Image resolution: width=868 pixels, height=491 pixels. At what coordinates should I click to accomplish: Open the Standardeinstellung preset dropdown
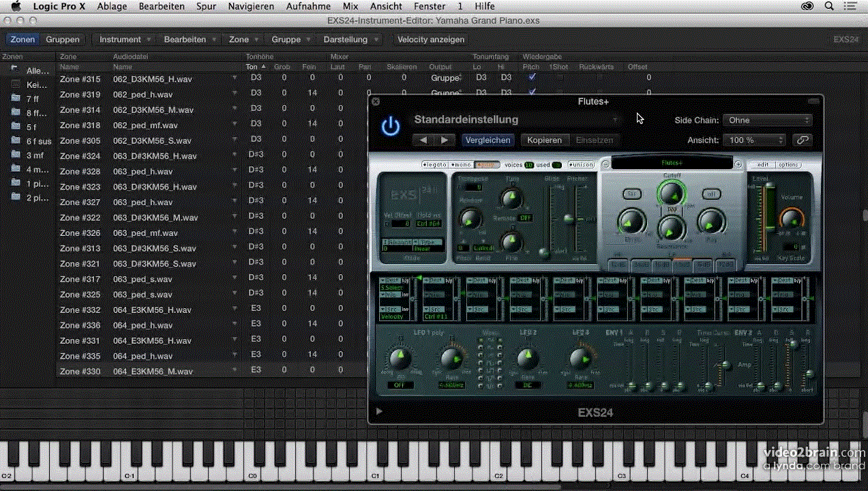pos(516,120)
